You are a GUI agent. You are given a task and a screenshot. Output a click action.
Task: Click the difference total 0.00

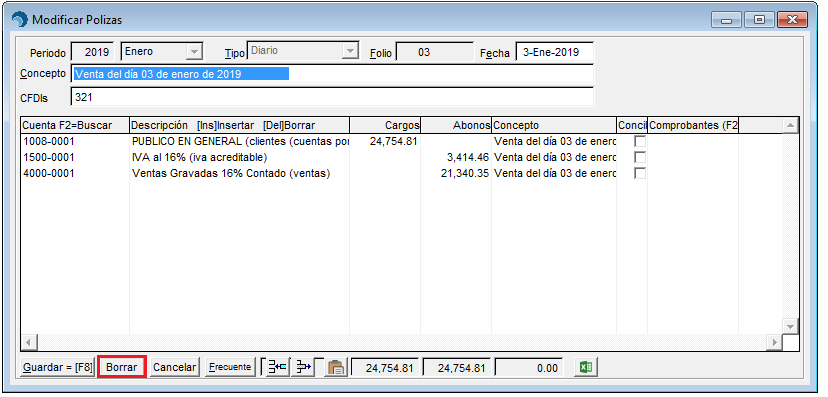tap(529, 367)
